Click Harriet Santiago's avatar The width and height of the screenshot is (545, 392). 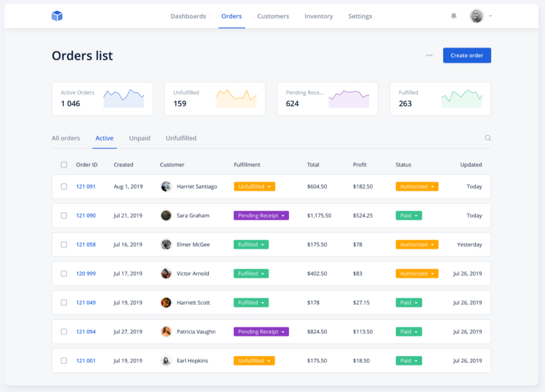166,186
